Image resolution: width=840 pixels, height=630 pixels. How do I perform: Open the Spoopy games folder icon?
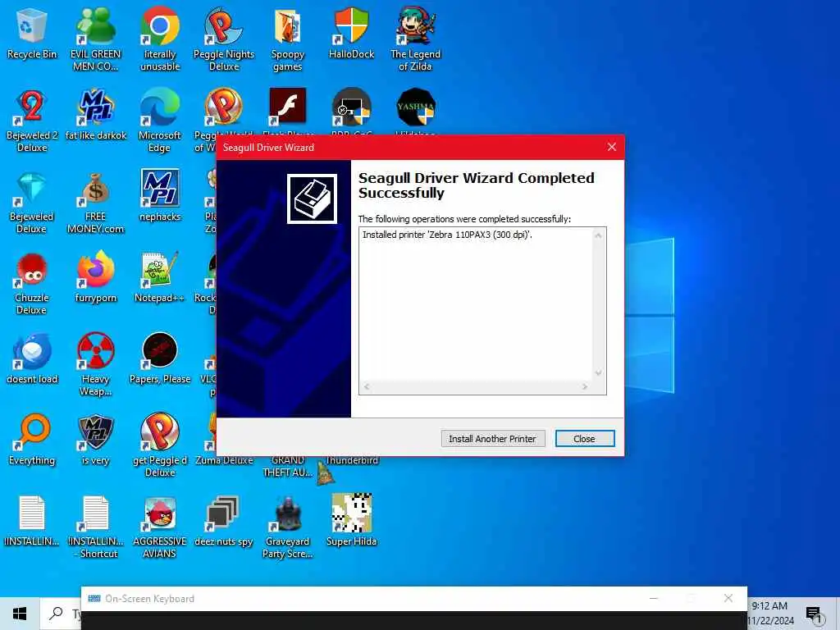pos(288,39)
